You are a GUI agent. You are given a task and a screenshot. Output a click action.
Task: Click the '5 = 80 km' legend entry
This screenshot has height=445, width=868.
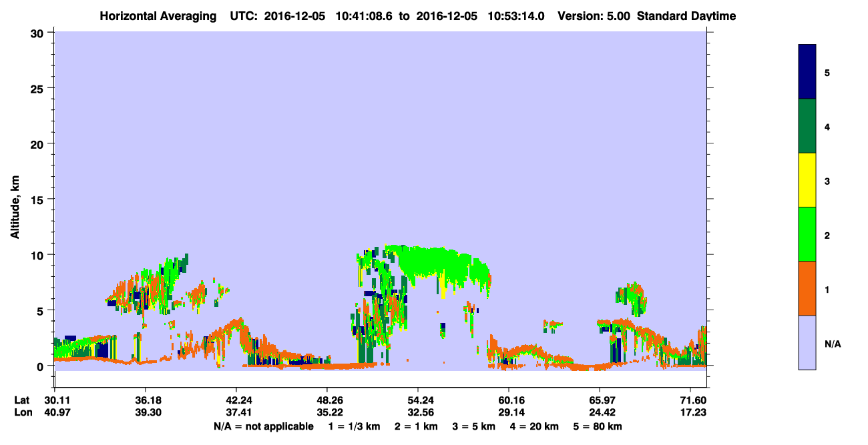(596, 426)
